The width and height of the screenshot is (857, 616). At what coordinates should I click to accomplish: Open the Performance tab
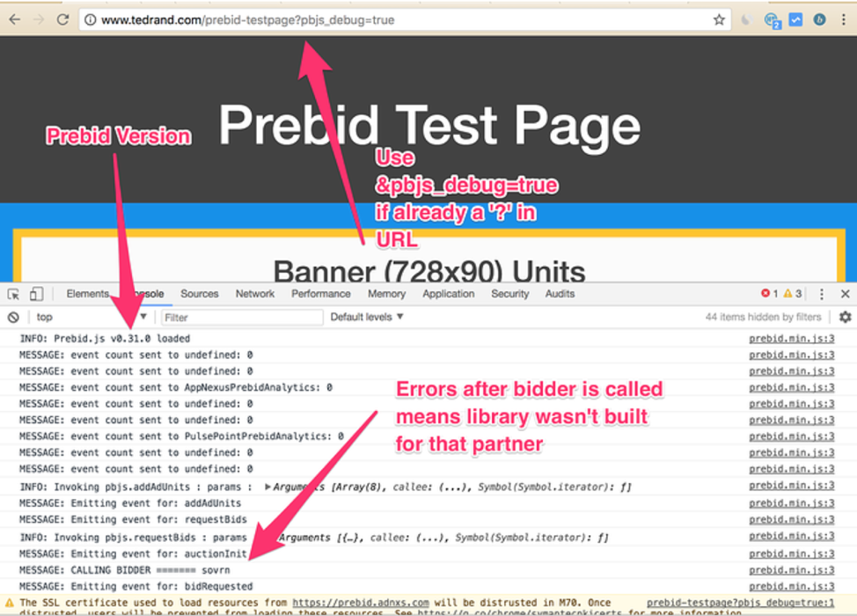tap(321, 294)
